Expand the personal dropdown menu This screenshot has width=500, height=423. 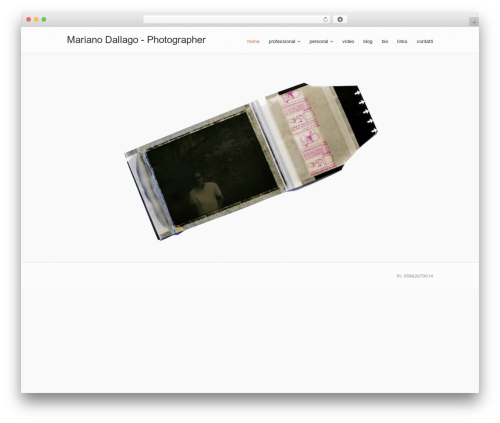click(321, 41)
